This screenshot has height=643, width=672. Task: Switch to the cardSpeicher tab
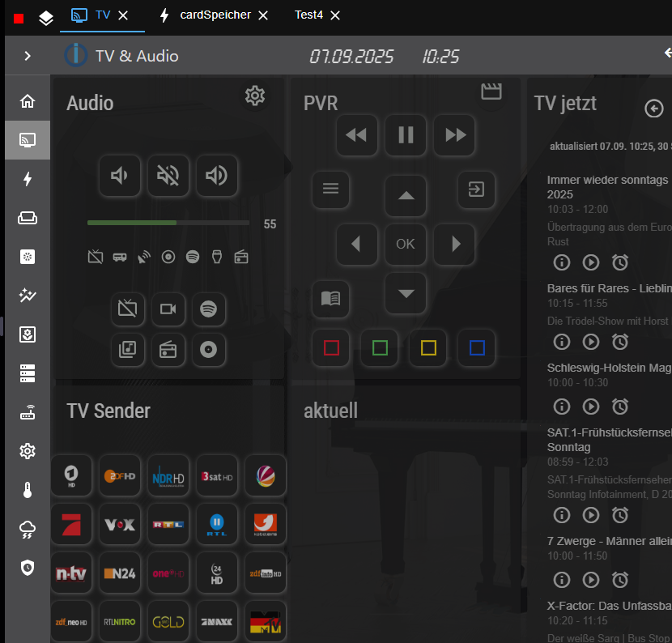(x=215, y=15)
